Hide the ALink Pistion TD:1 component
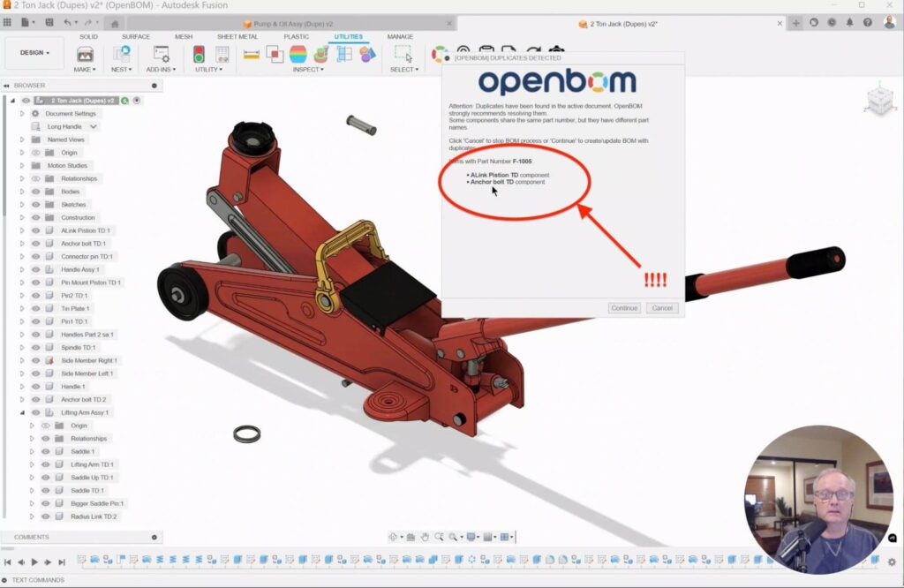Image resolution: width=904 pixels, height=588 pixels. [35, 230]
